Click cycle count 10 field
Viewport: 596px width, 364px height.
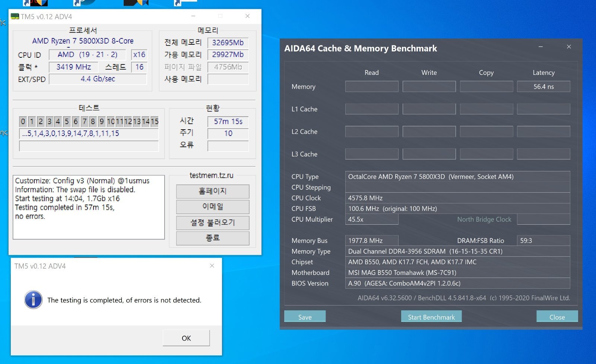click(228, 133)
